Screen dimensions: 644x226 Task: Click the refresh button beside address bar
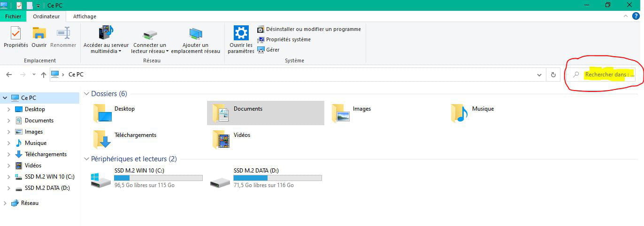[553, 75]
